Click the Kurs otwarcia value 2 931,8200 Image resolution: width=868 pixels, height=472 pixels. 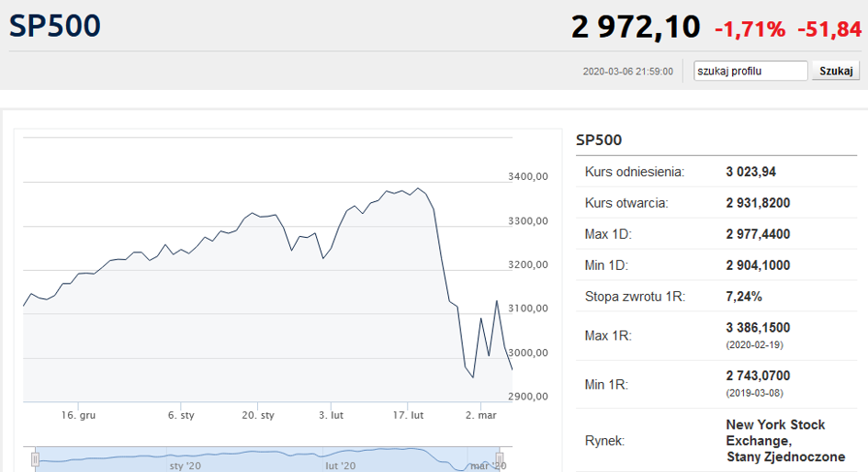(x=758, y=203)
